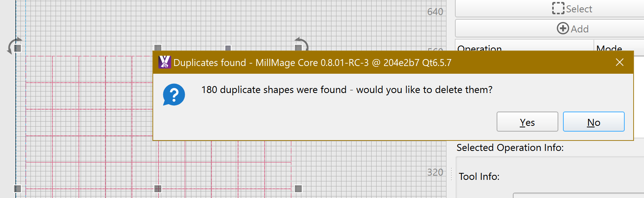The height and width of the screenshot is (198, 644).
Task: Click the Select operation button
Action: [x=572, y=8]
